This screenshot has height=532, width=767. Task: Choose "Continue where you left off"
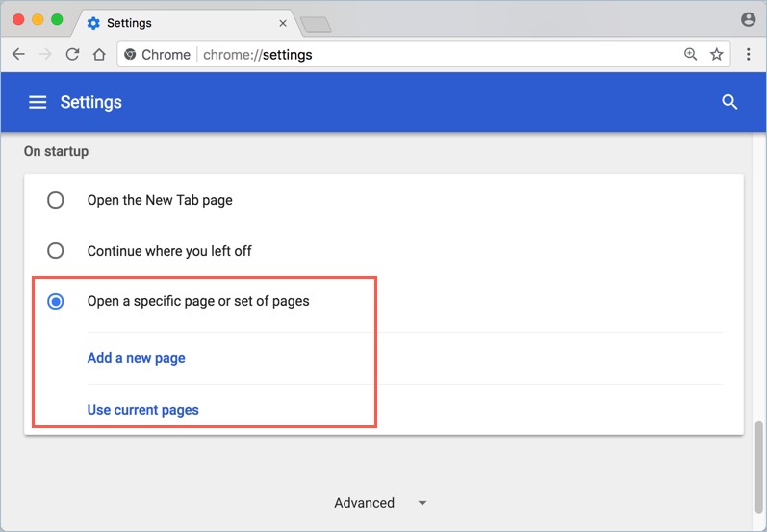coord(56,250)
